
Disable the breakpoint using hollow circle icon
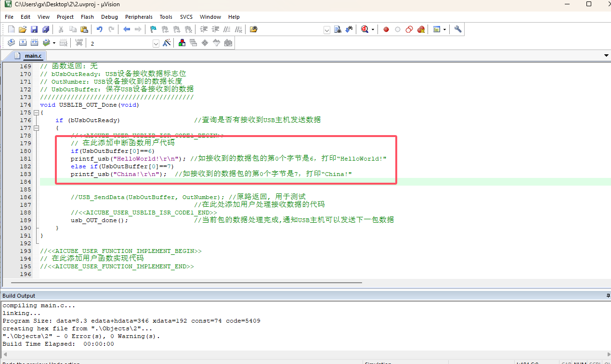[x=398, y=29]
